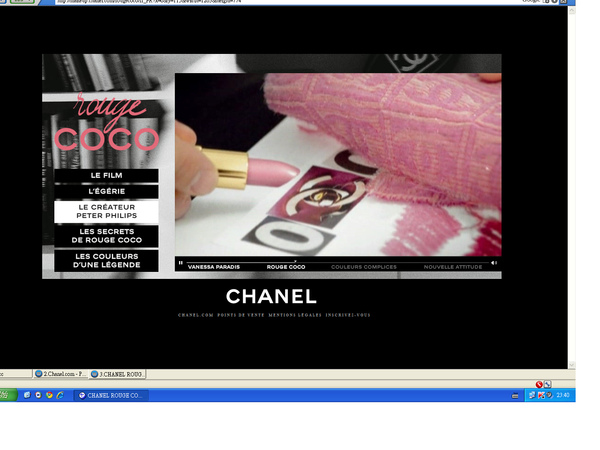
Task: Click the system clock showing 23:40
Action: 563,395
